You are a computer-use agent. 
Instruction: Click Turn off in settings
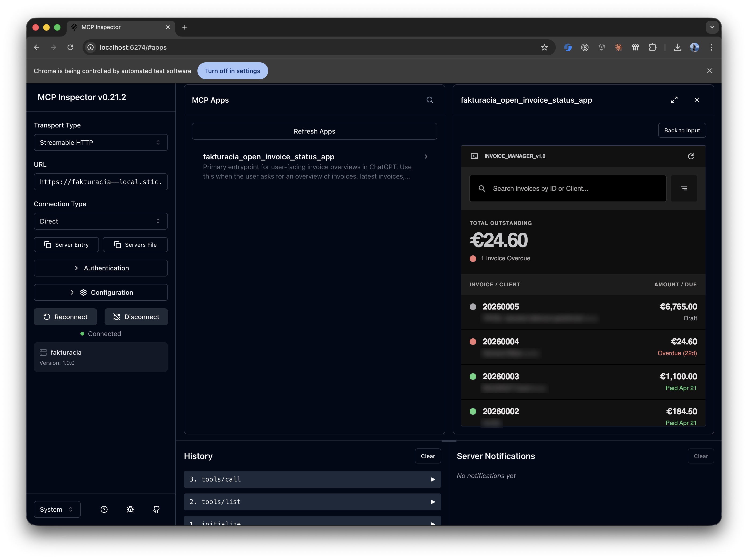(x=233, y=71)
